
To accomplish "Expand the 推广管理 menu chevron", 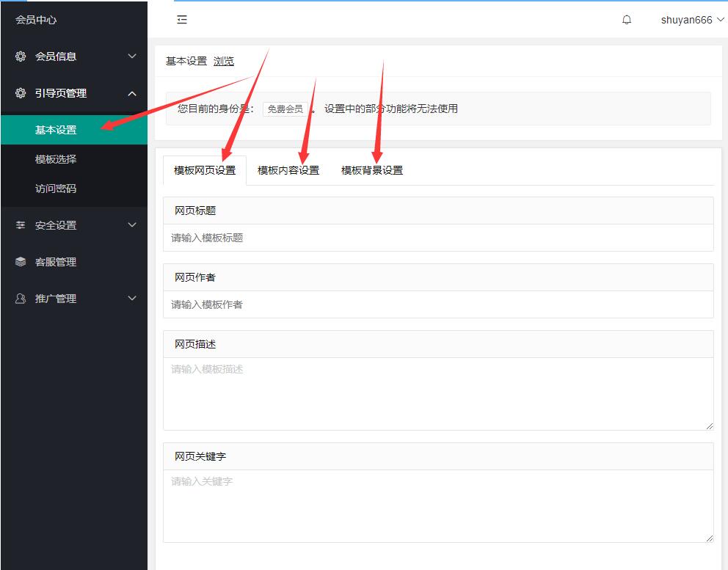I will click(x=132, y=299).
